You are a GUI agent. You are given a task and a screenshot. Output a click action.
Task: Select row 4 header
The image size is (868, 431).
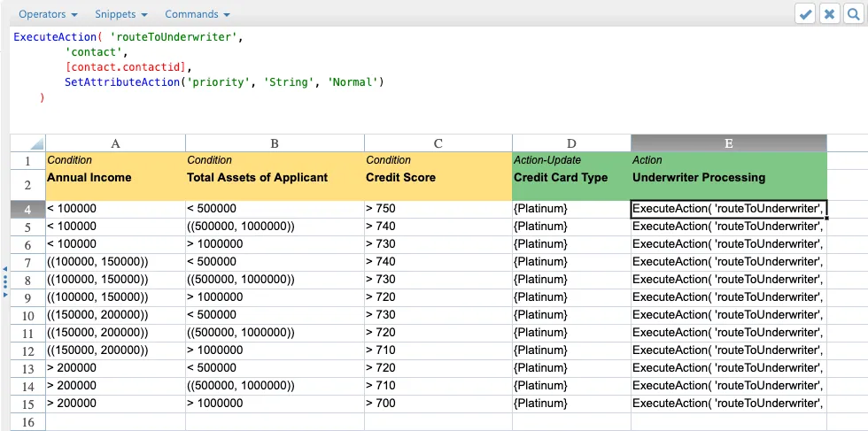click(x=27, y=209)
